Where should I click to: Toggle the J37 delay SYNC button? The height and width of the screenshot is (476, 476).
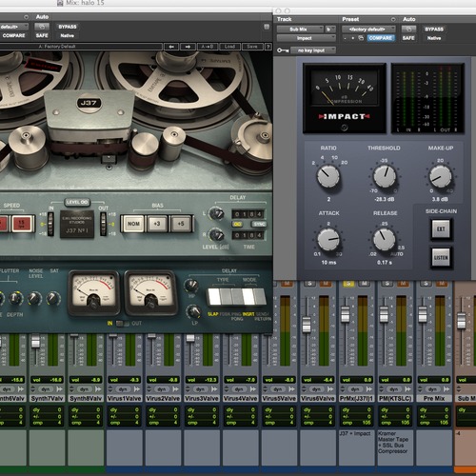pos(259,225)
